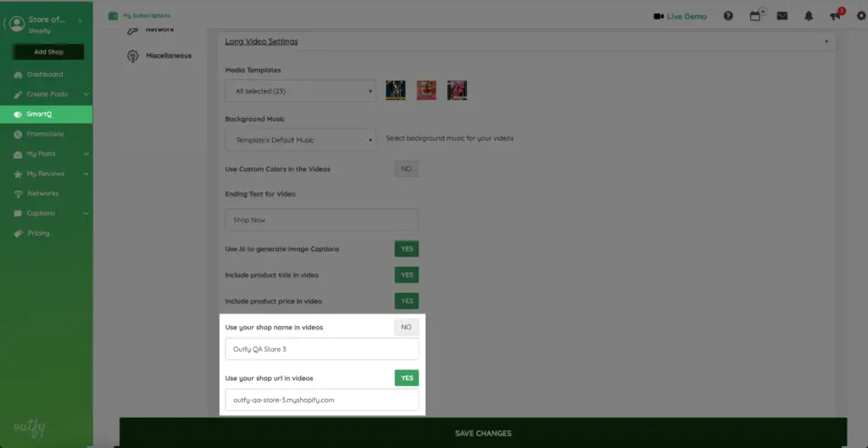Open the notifications bell icon

pos(810,16)
